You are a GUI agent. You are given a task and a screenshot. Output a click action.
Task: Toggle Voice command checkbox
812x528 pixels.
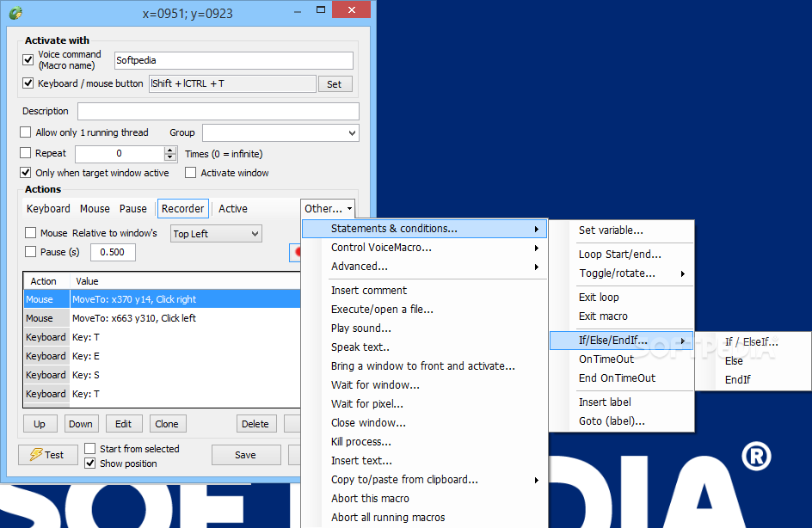pyautogui.click(x=28, y=60)
